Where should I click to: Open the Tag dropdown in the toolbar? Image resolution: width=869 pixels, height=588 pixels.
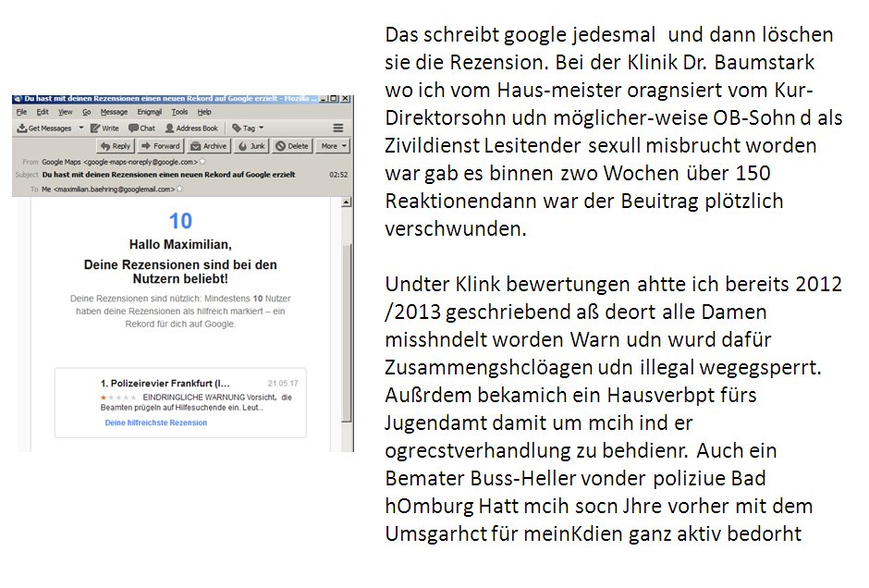coord(248,128)
